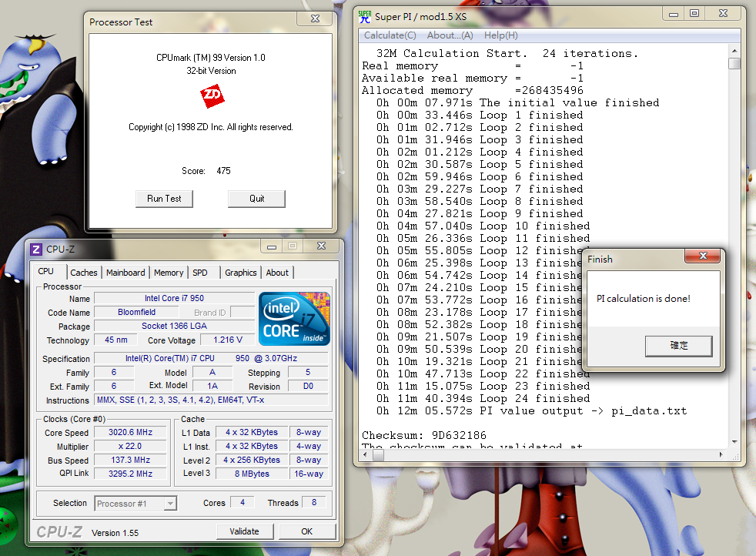756x556 pixels.
Task: Click the Allocated memory line
Action: 473,90
